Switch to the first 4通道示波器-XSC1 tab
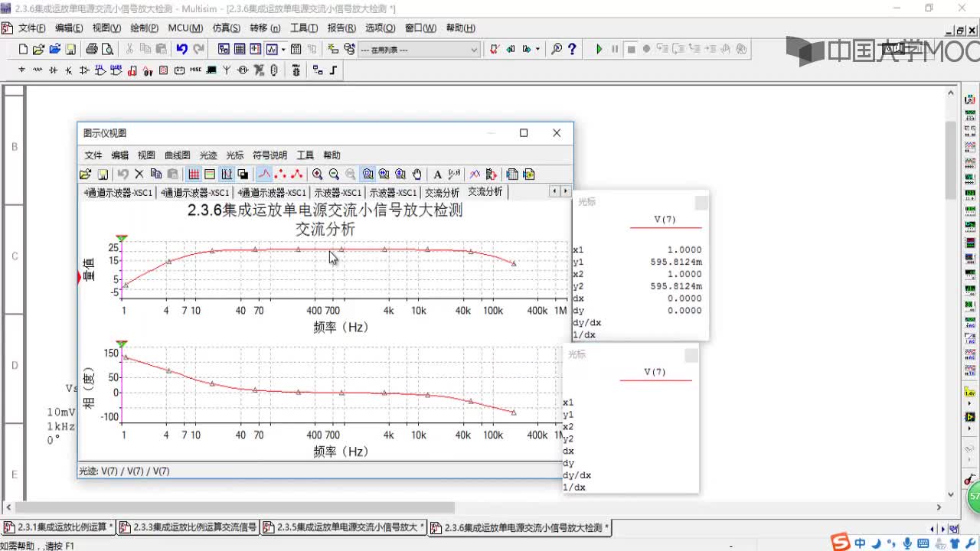 coord(118,193)
